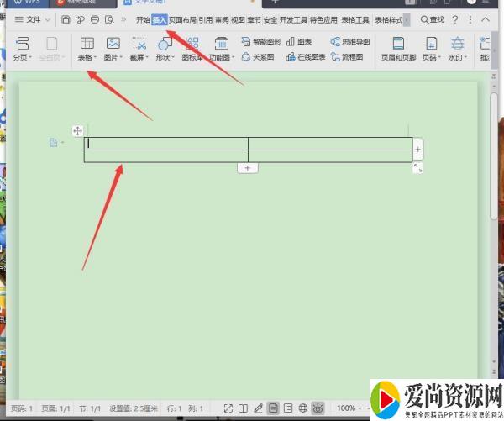Expand the 文件 dropdown arrow
Viewport: 504px width, 421px height.
[x=48, y=20]
